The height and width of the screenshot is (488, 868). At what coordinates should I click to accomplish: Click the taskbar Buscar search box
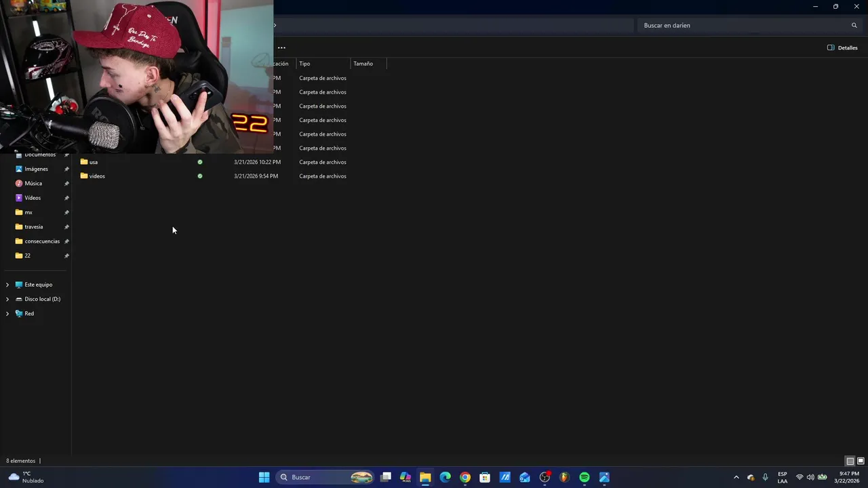point(325,477)
